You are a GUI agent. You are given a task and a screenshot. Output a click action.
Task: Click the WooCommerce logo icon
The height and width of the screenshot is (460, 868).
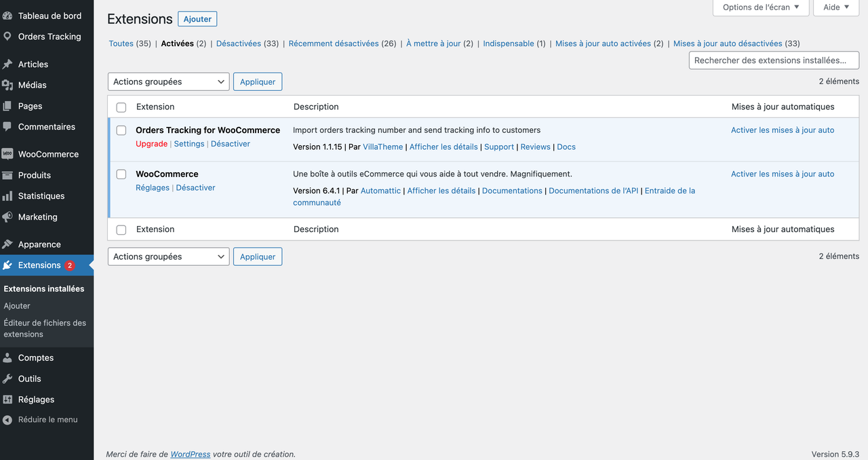7,154
